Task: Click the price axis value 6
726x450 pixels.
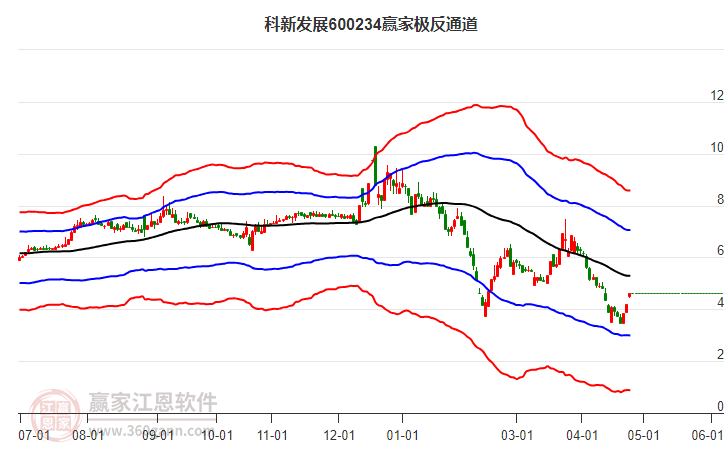Action: click(x=720, y=250)
